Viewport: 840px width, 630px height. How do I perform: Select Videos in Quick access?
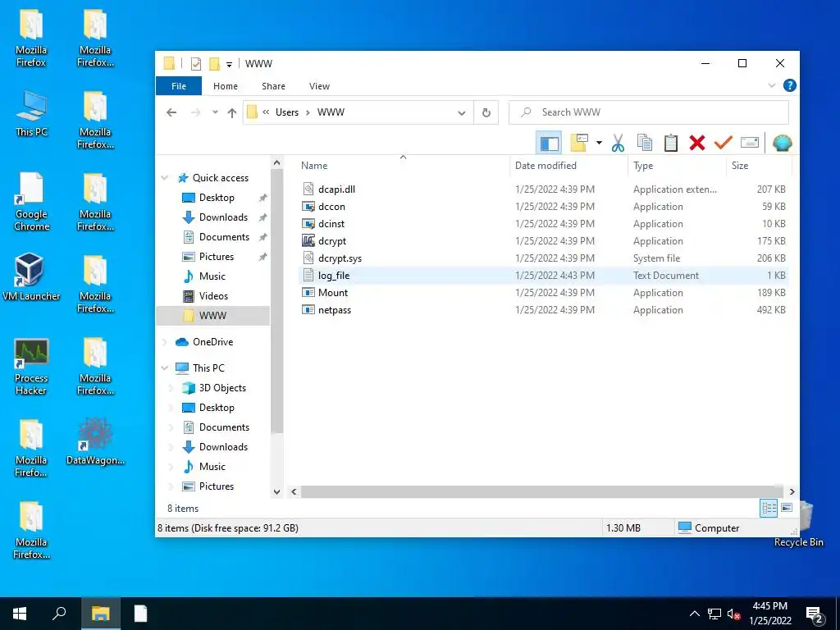click(213, 296)
